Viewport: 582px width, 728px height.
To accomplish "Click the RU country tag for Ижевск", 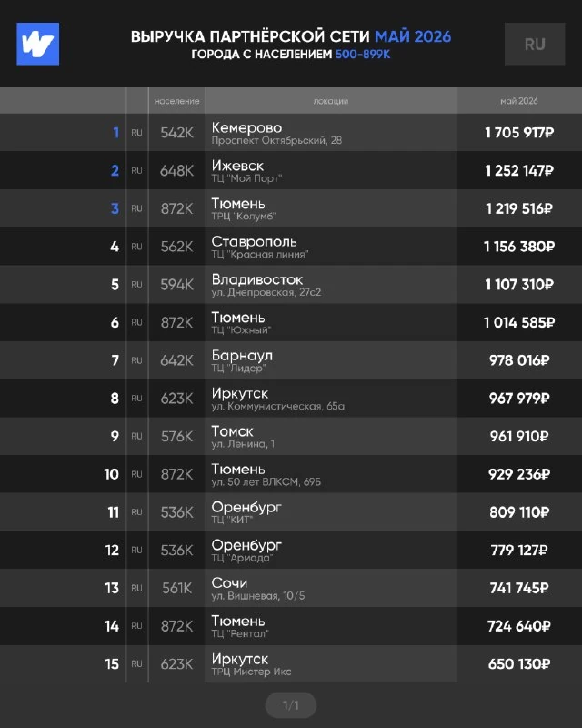I will tap(136, 171).
